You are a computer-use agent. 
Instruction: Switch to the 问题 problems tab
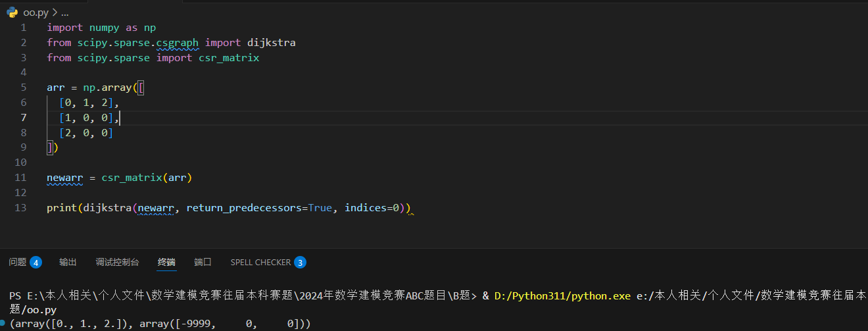tap(25, 262)
